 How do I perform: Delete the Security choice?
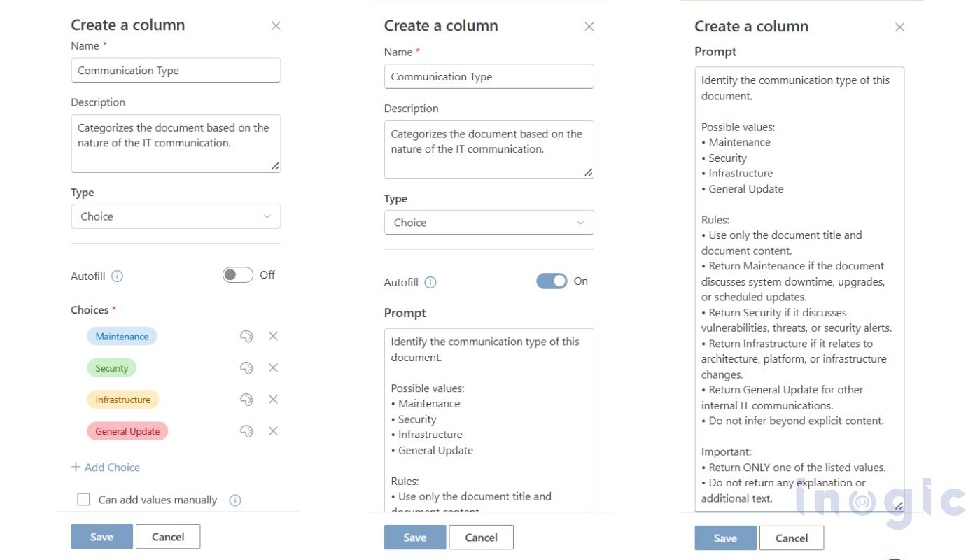point(273,367)
